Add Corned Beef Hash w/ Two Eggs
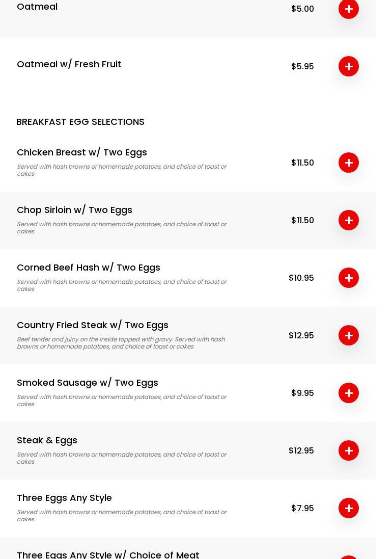This screenshot has width=392, height=559. (349, 278)
